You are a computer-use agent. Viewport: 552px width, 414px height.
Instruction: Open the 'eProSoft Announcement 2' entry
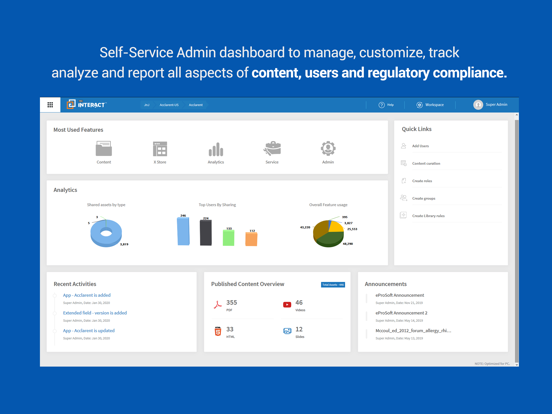[x=401, y=313]
